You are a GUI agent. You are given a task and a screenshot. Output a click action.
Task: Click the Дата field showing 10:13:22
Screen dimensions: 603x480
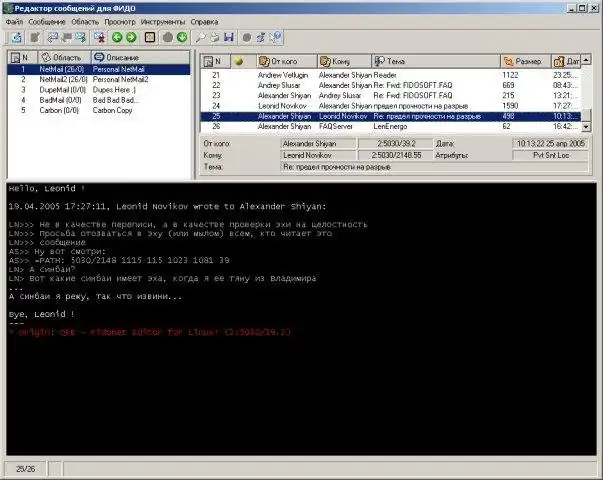coord(550,143)
